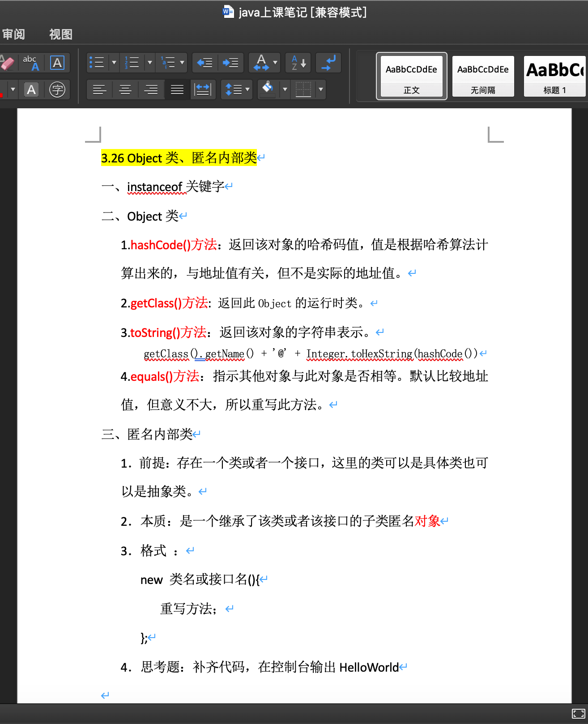This screenshot has width=588, height=724.
Task: Open the 审阅 ribbon tab
Action: (13, 34)
